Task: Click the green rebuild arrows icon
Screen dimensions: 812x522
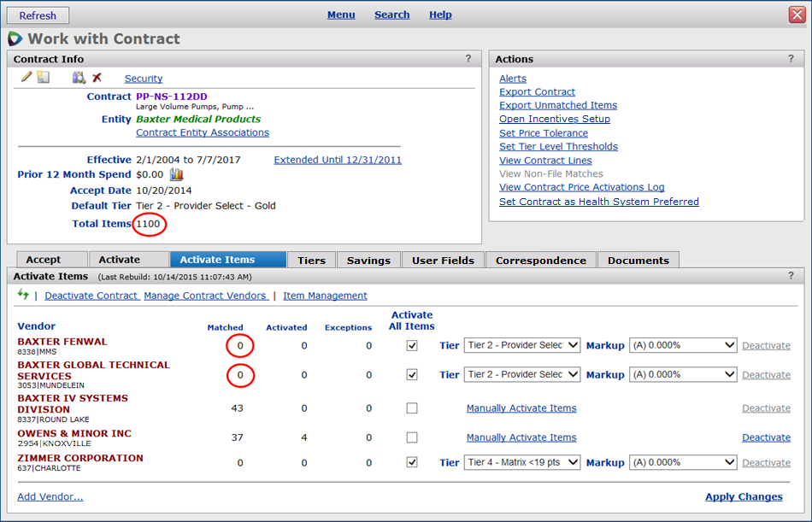Action: (23, 295)
